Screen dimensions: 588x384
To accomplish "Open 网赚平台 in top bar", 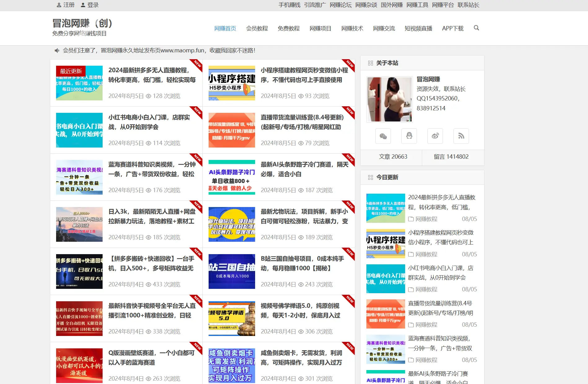I will point(443,5).
